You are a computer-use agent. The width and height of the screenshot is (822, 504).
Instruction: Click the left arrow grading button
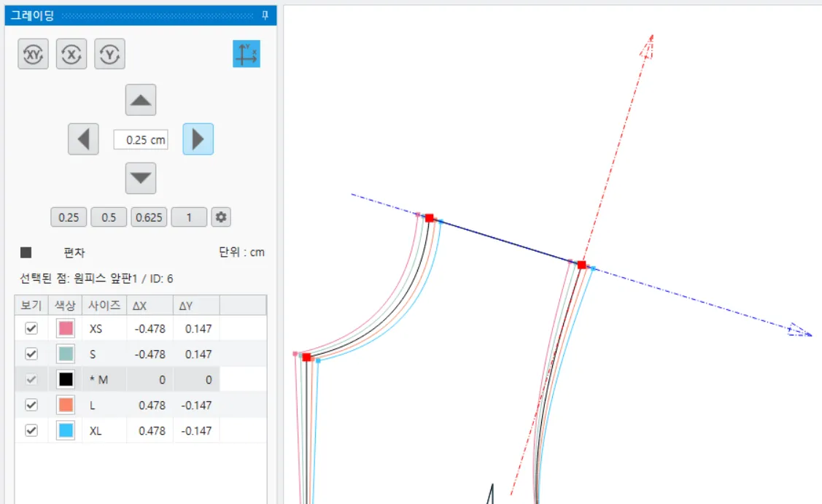[83, 139]
